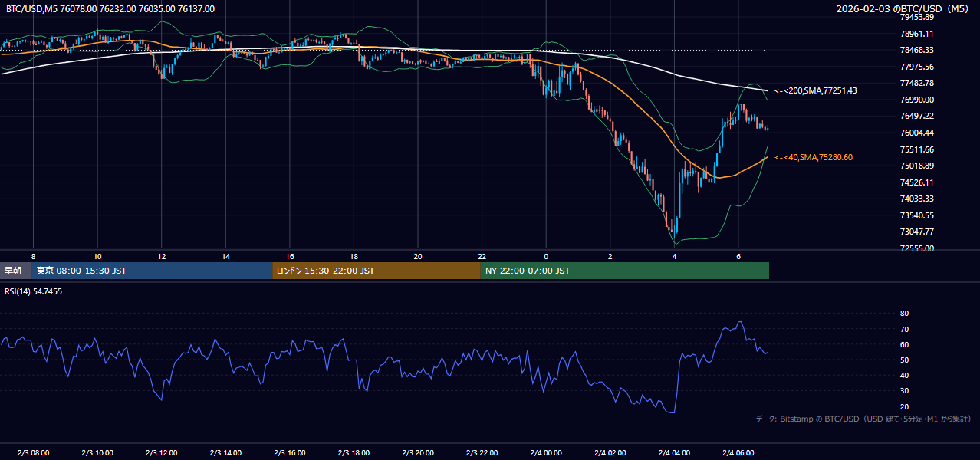The image size is (980, 460).
Task: Click hour tick 12 under the price chart
Action: (x=161, y=256)
